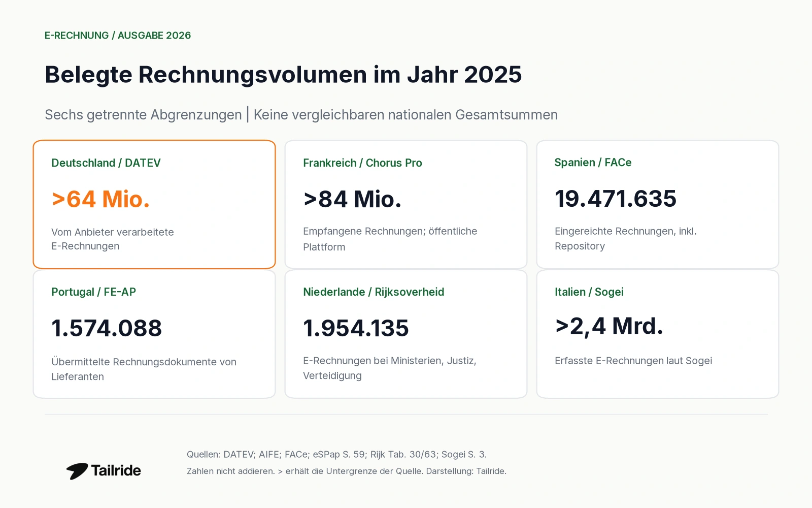
Task: Click description Übermittelte Rechnungsdokumente von Lieferanten
Action: pyautogui.click(x=144, y=369)
